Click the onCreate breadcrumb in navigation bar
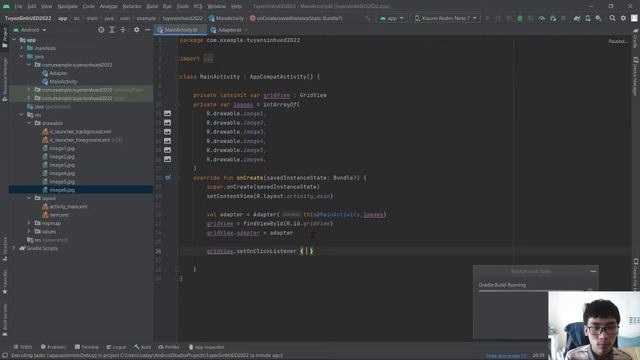This screenshot has width=640, height=360. tap(296, 18)
